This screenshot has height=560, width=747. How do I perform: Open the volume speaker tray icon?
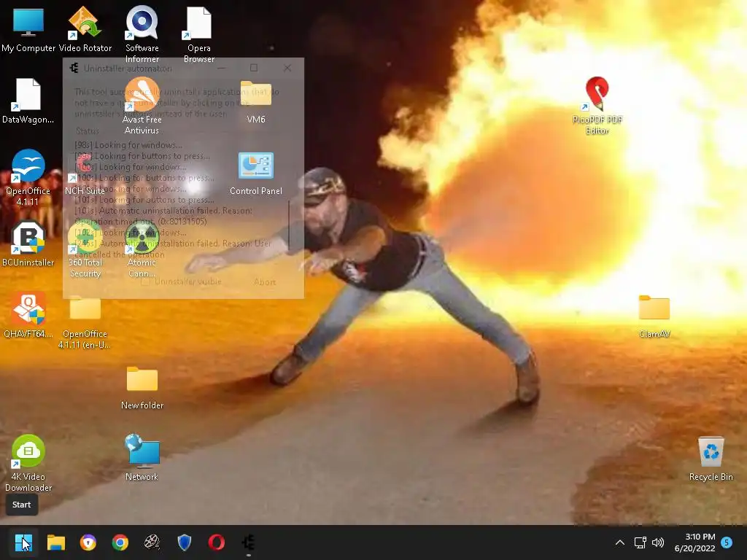click(x=658, y=542)
